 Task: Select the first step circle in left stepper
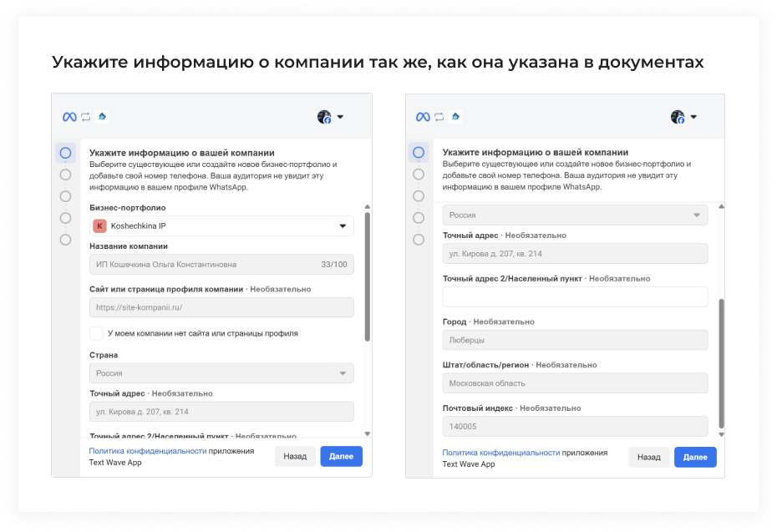(66, 153)
